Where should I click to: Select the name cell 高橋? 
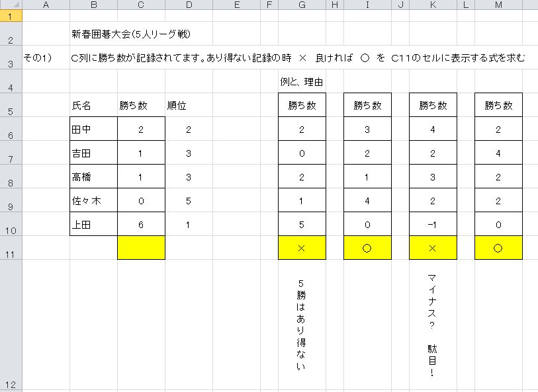pyautogui.click(x=94, y=176)
